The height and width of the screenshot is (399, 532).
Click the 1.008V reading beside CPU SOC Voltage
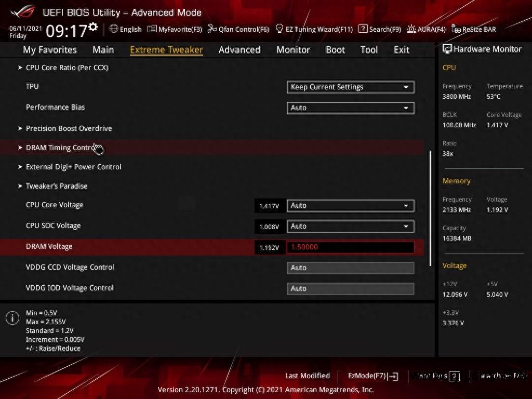click(269, 227)
